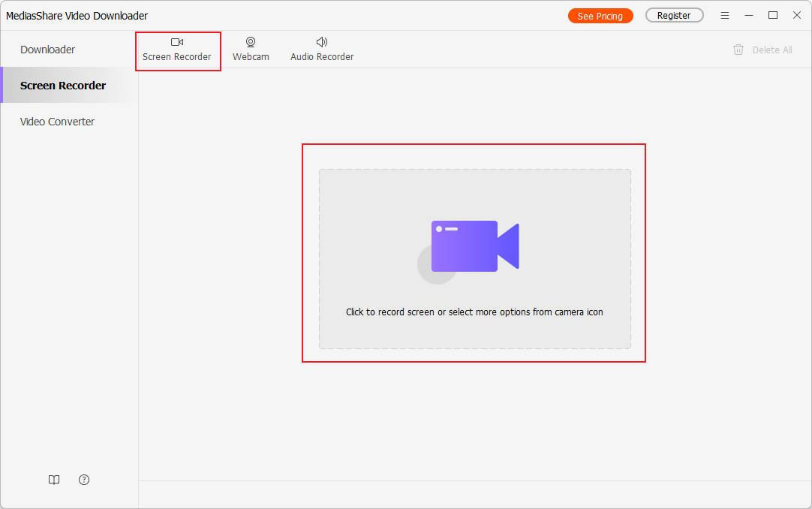
Task: Click the orange See Pricing button
Action: point(600,16)
